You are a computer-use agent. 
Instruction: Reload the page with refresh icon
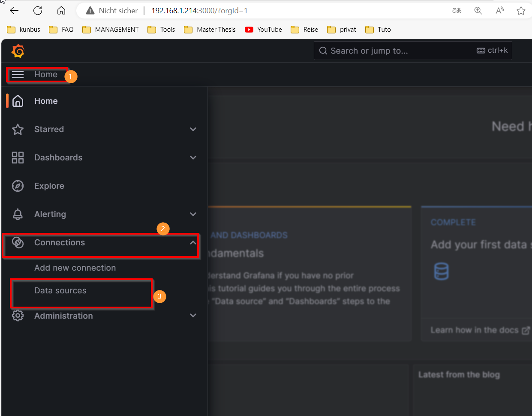38,11
